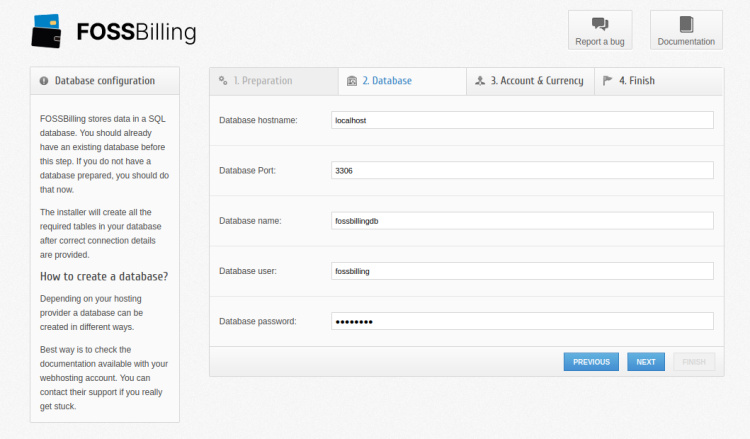Click the greyed-out FINISH button

[693, 362]
